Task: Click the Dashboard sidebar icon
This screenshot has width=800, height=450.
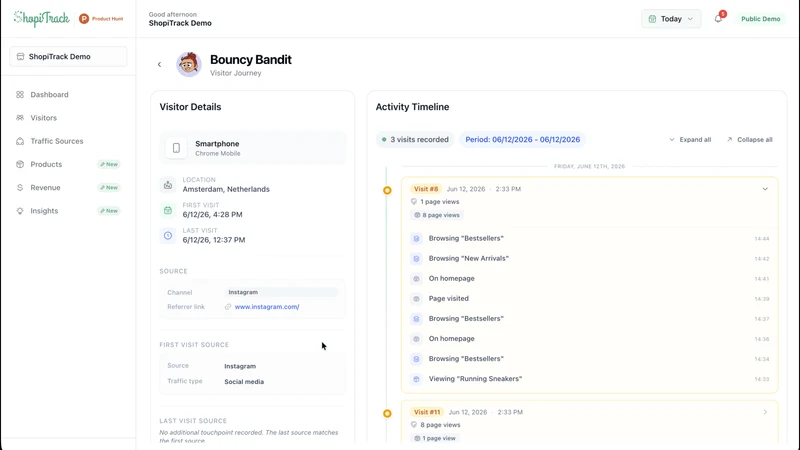Action: (x=20, y=94)
